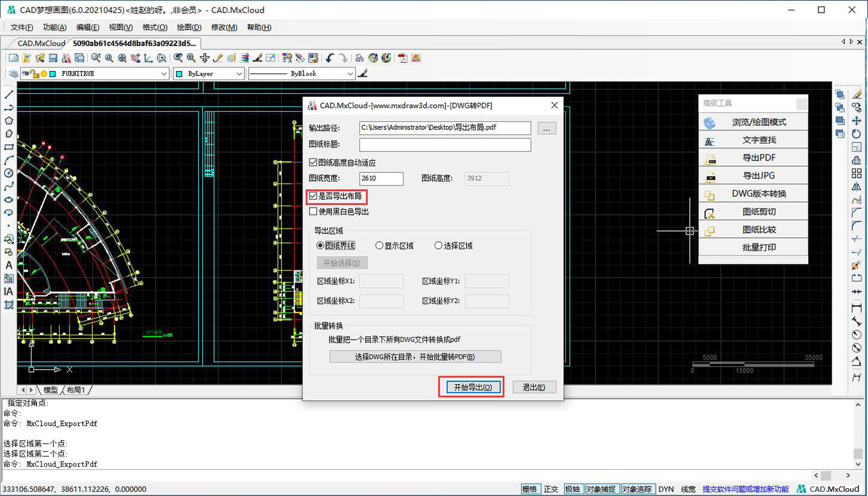Image resolution: width=868 pixels, height=496 pixels.
Task: Open the layer manager stack icon
Action: point(13,74)
